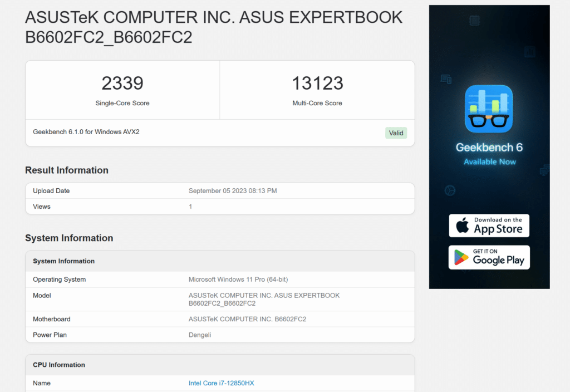Click the Motherboard label
This screenshot has width=570, height=392.
(x=52, y=319)
